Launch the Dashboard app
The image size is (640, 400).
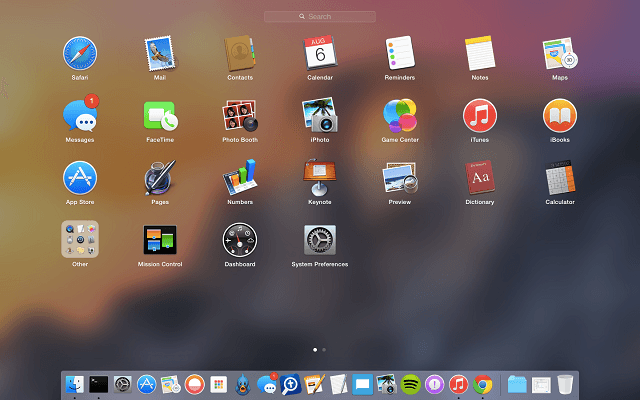[x=240, y=240]
